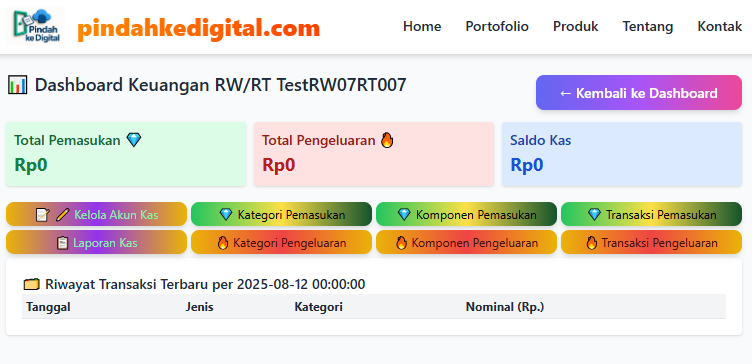Click the fire icon on Kategori Pengeluaran
The image size is (752, 364).
(x=223, y=243)
